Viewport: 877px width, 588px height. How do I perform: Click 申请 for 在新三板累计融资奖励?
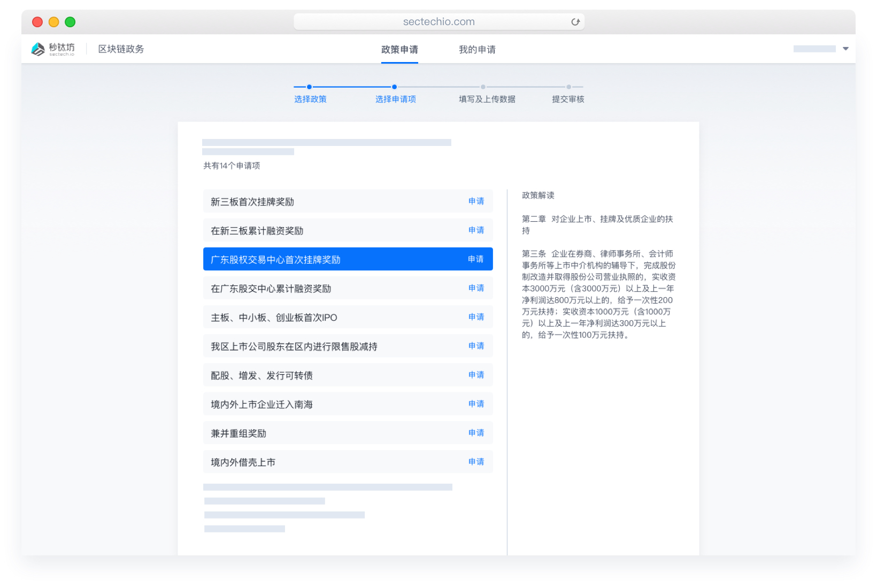tap(476, 230)
